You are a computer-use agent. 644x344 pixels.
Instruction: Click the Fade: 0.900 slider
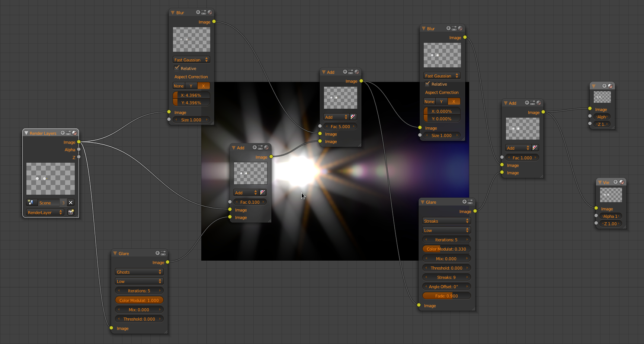pos(446,296)
